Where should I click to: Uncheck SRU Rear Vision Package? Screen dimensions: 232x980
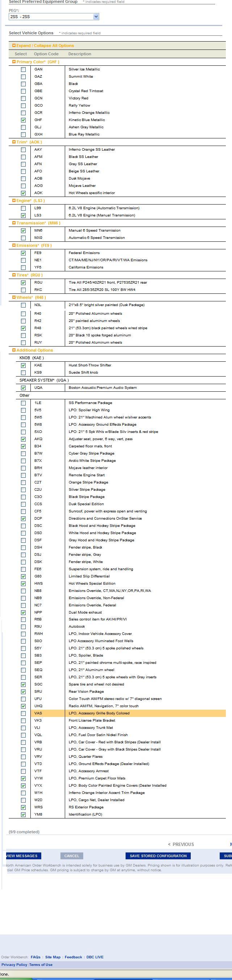point(23,692)
